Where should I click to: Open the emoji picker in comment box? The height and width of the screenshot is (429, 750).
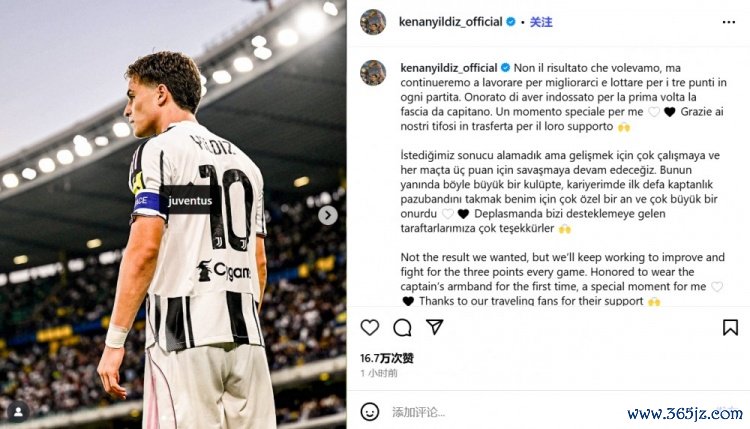pos(370,411)
